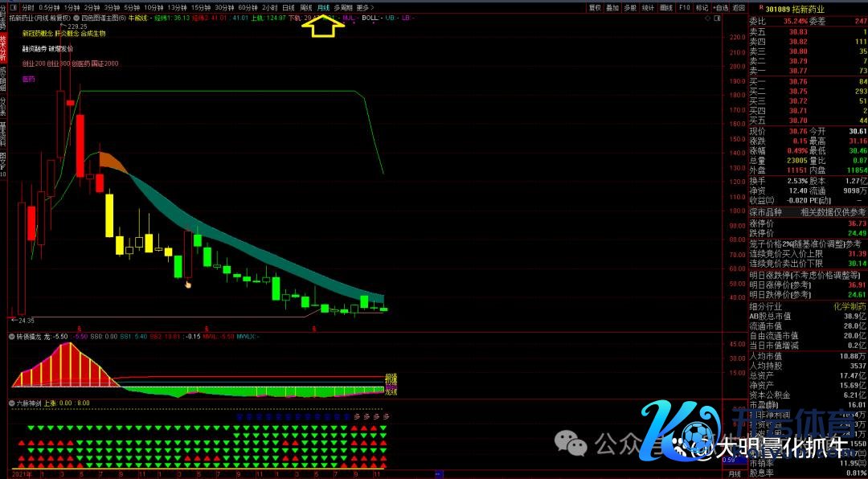
Task: Click the 复权 adjustment button
Action: tap(595, 7)
